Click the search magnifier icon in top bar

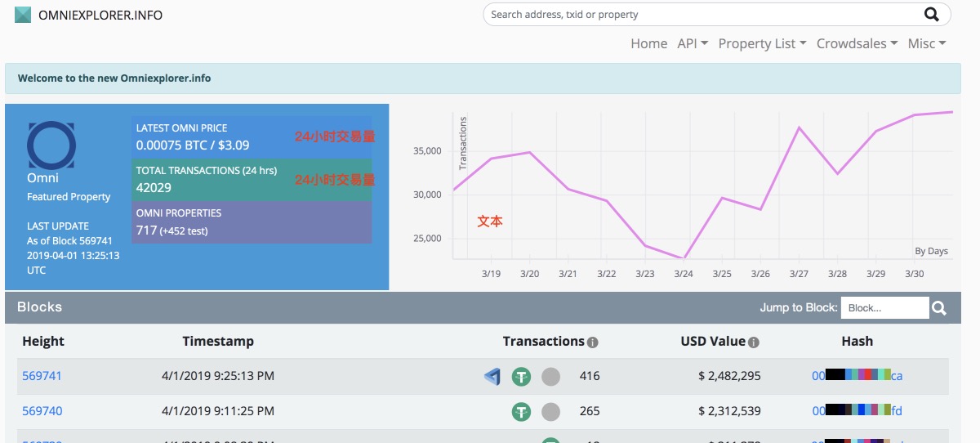coord(931,14)
